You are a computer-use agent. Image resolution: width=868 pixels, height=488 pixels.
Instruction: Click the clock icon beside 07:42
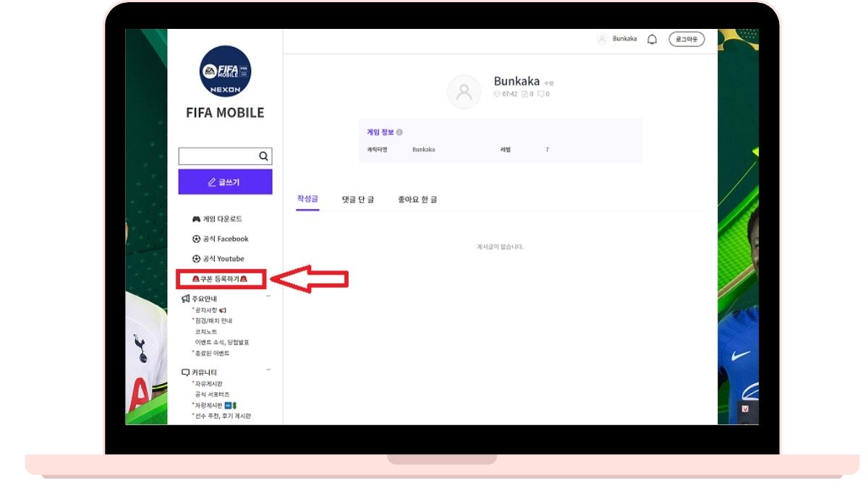497,94
